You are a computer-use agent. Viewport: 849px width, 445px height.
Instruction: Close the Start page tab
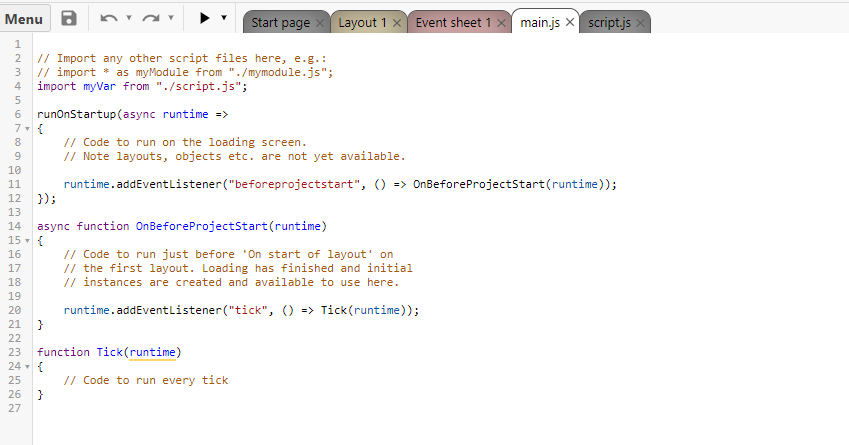point(320,23)
